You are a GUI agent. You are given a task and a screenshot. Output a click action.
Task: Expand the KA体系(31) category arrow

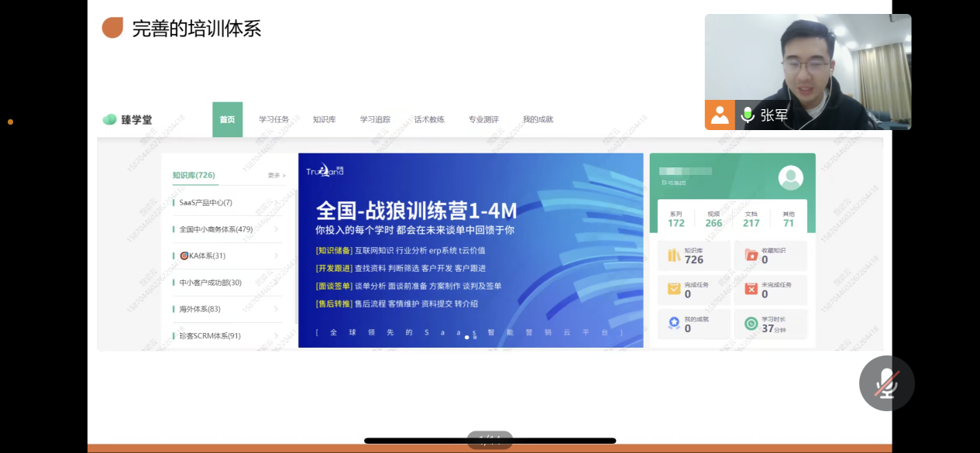(x=276, y=256)
